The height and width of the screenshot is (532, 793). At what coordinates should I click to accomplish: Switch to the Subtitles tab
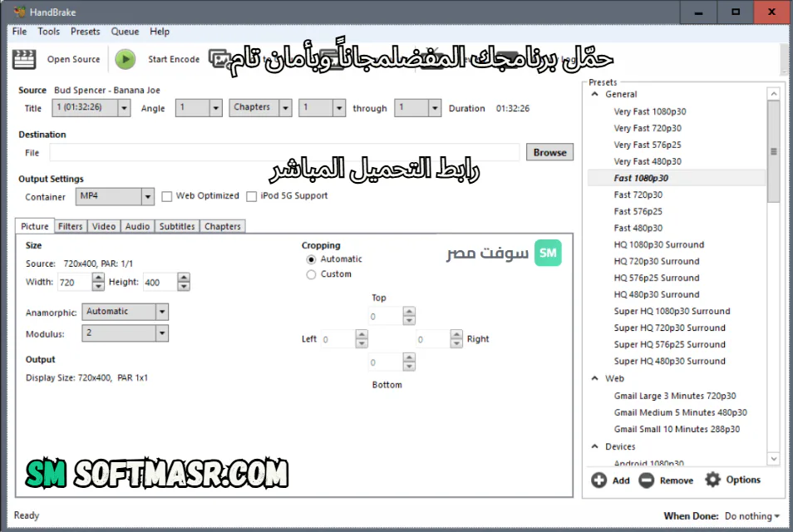(x=177, y=226)
